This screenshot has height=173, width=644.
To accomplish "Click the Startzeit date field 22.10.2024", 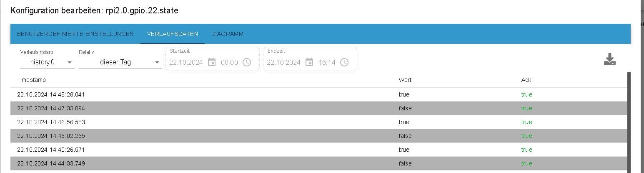I will (x=186, y=62).
